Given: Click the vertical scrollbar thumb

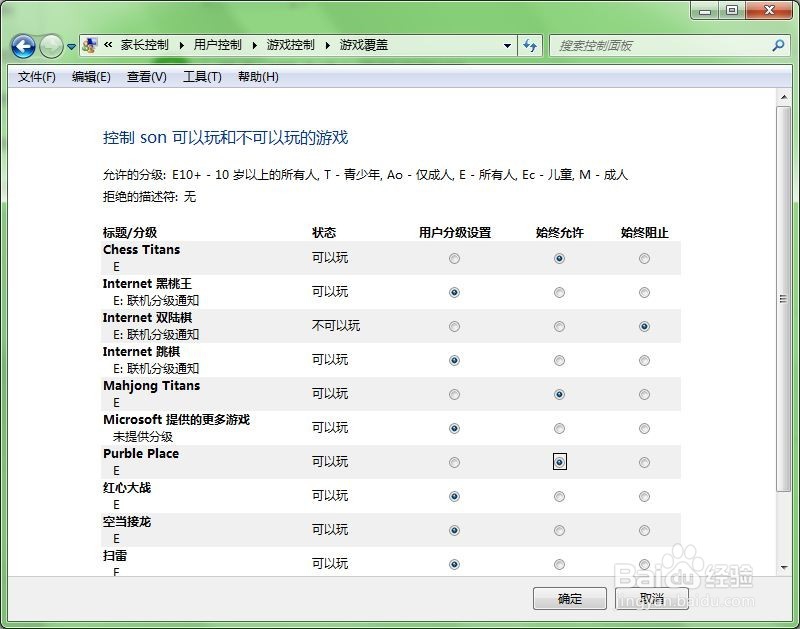Looking at the screenshot, I should click(783, 299).
